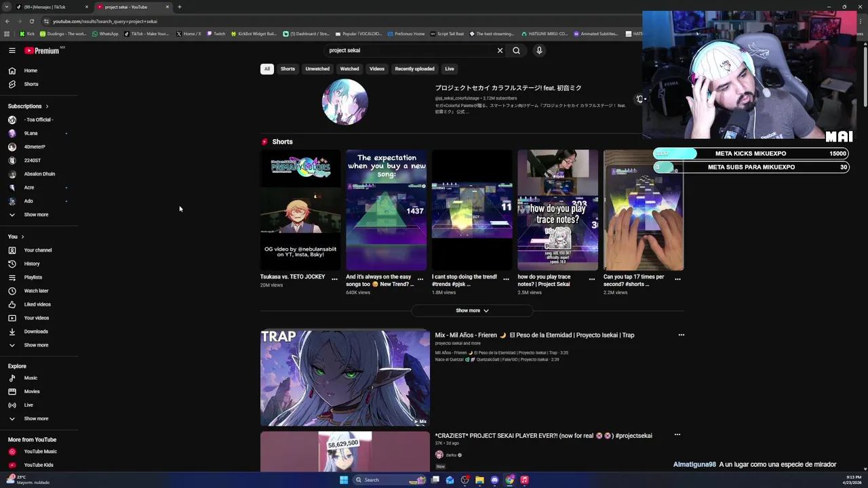Open options menu for Tsukasa vs. TETO JOCKEY
The height and width of the screenshot is (488, 868).
coord(334,279)
